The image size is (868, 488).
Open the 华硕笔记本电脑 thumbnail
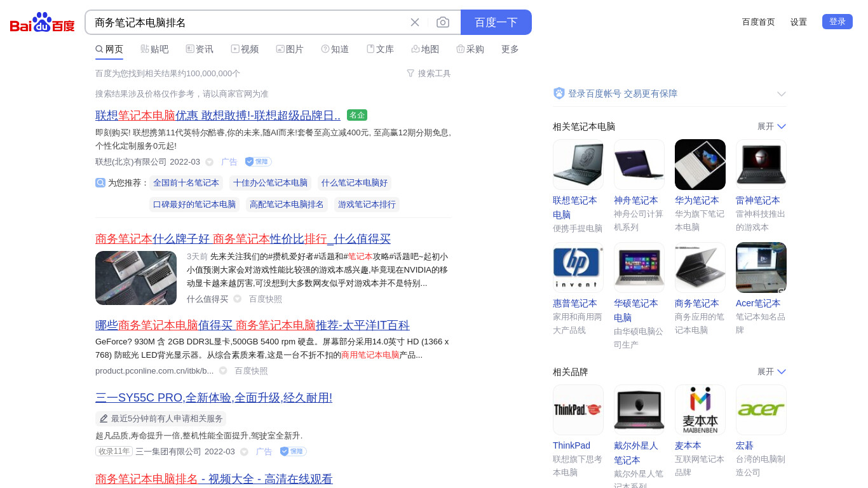click(x=639, y=268)
